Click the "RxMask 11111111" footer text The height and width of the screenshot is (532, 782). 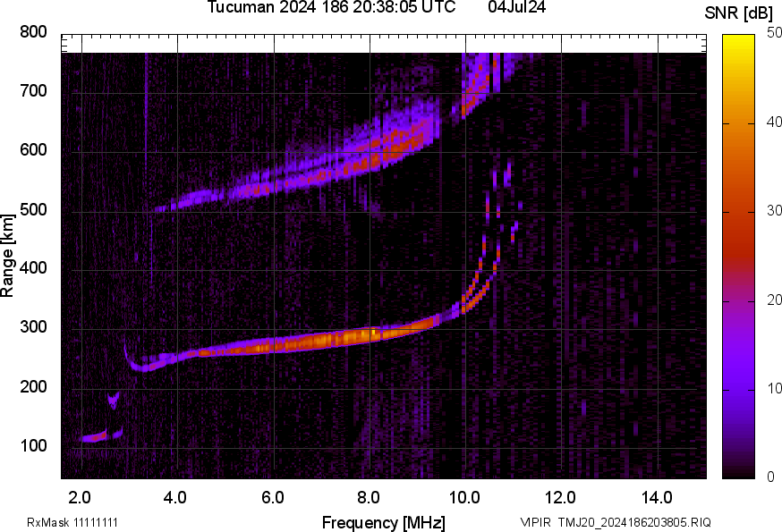[72, 522]
